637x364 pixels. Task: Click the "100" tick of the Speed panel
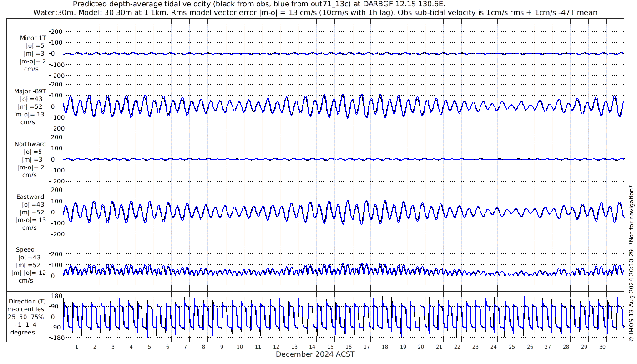(x=56, y=265)
